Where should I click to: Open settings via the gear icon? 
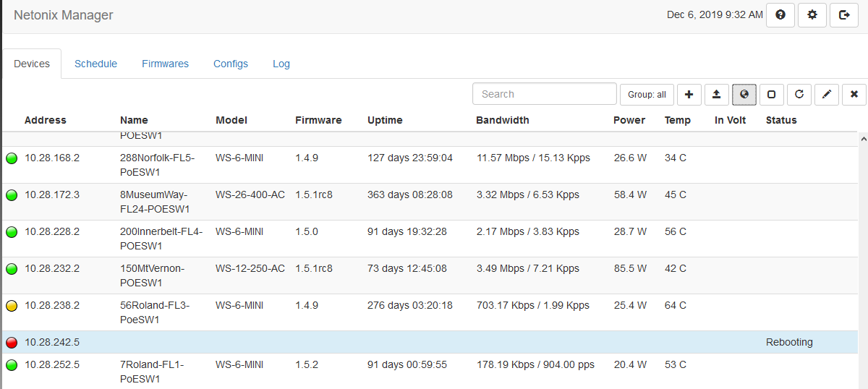coord(812,15)
